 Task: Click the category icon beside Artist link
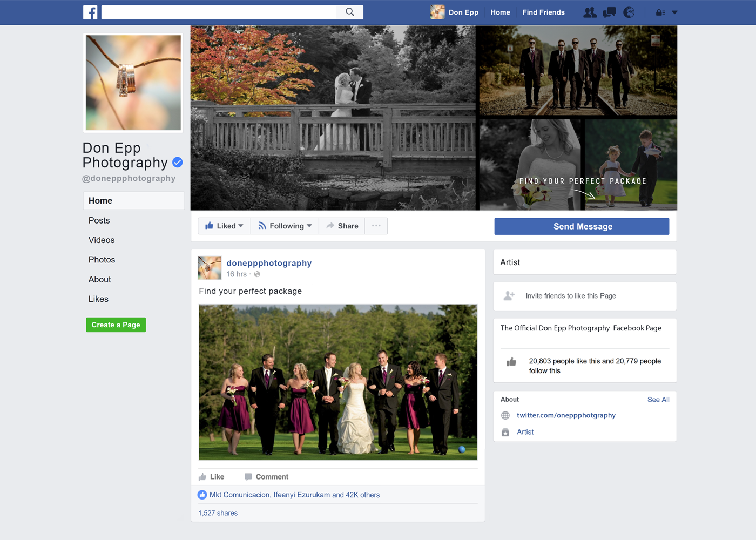(x=505, y=432)
